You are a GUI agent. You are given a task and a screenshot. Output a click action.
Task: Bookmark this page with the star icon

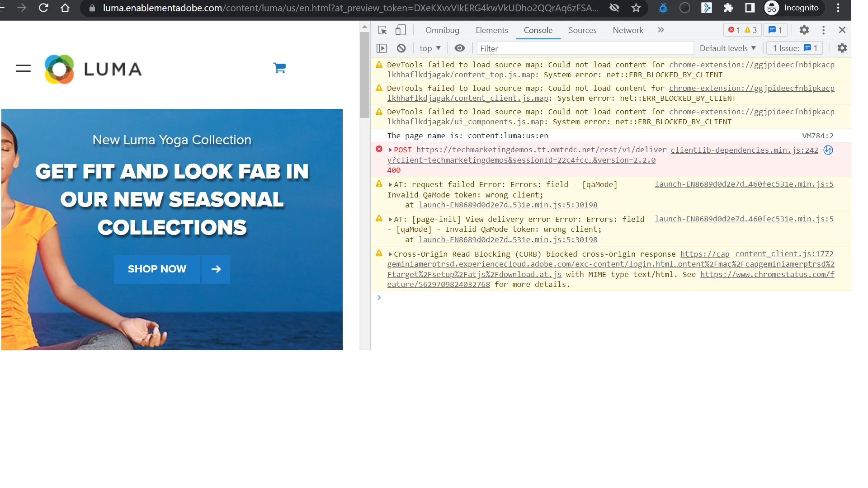click(636, 8)
